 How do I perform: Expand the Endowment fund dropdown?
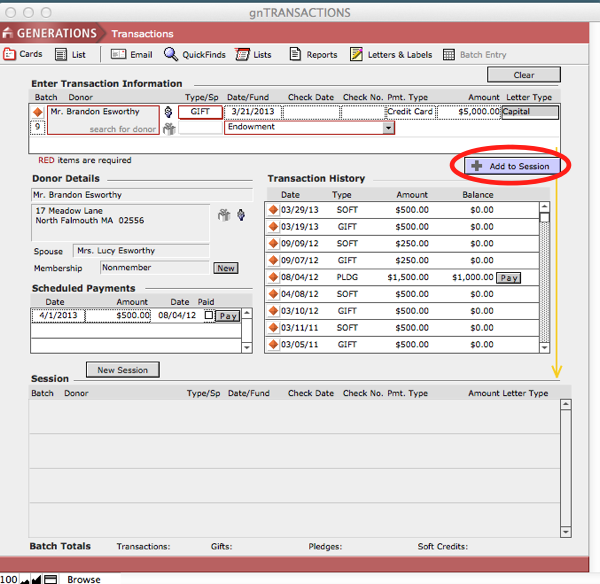coord(389,128)
